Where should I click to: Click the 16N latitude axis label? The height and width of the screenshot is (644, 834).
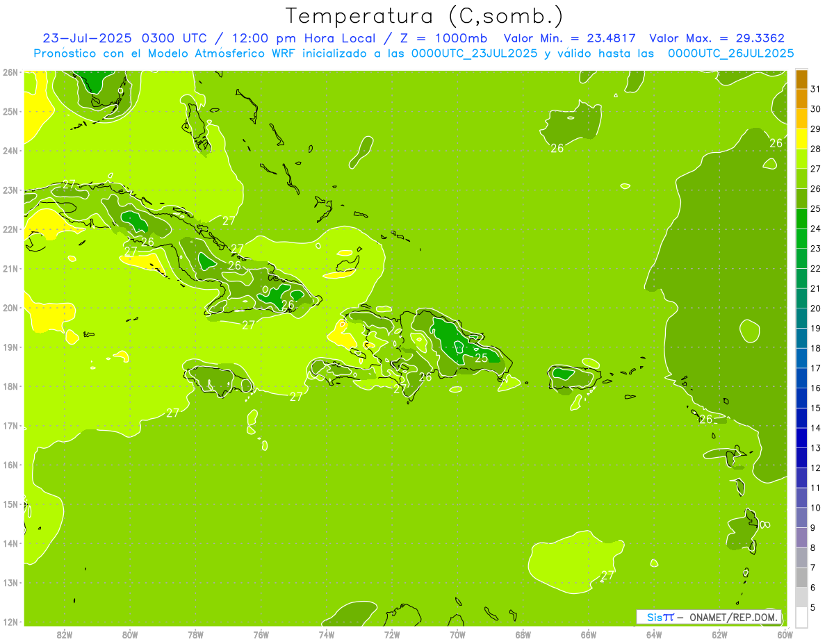coord(10,465)
